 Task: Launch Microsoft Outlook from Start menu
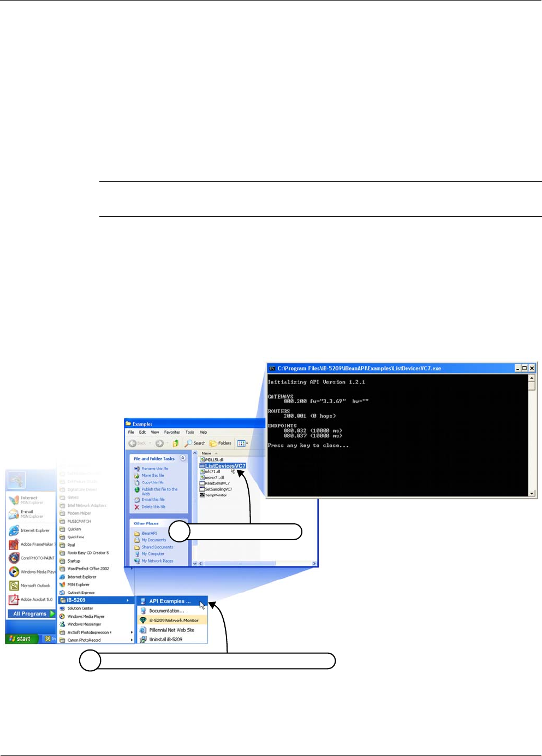click(31, 586)
